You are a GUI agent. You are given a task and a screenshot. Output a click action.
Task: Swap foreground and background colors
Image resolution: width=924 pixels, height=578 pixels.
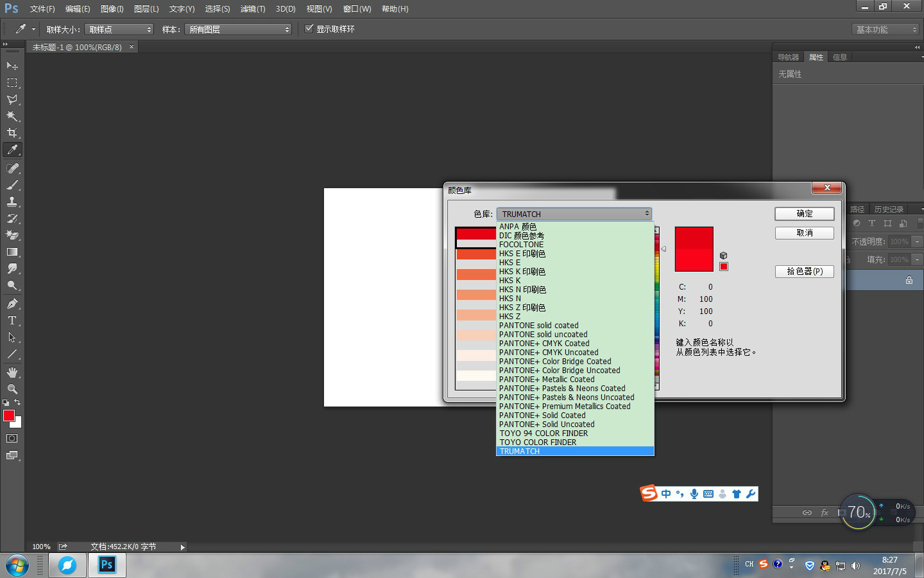17,402
